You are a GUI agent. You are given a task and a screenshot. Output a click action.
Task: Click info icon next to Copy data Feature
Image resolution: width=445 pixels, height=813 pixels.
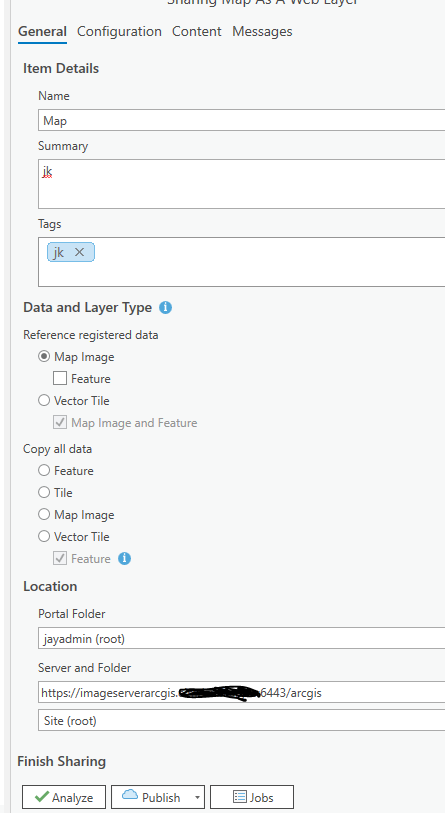pos(124,558)
